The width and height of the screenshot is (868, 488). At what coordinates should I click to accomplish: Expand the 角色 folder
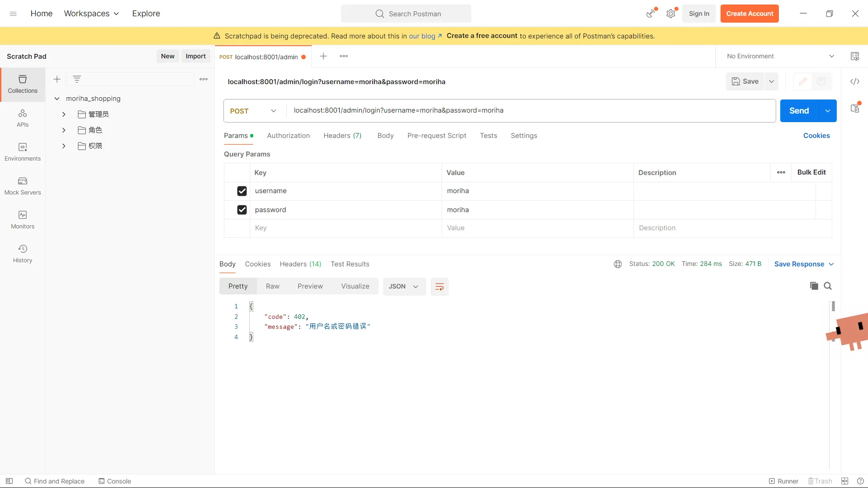[64, 130]
